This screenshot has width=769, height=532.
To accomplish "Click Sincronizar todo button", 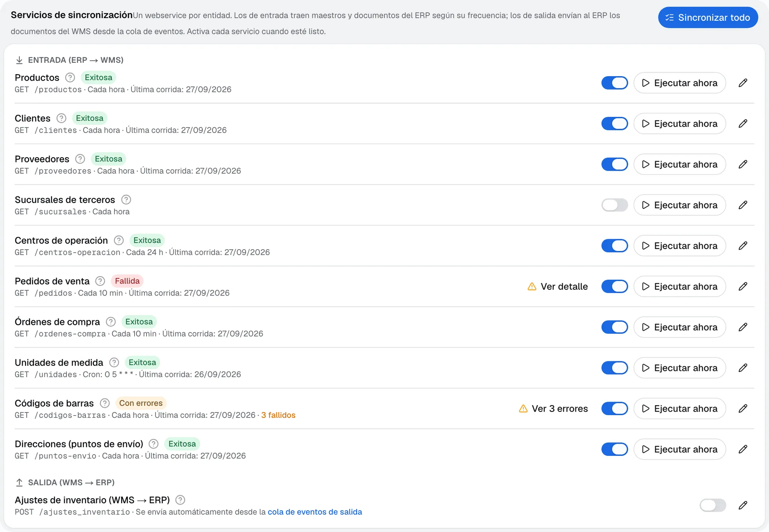I will point(708,18).
